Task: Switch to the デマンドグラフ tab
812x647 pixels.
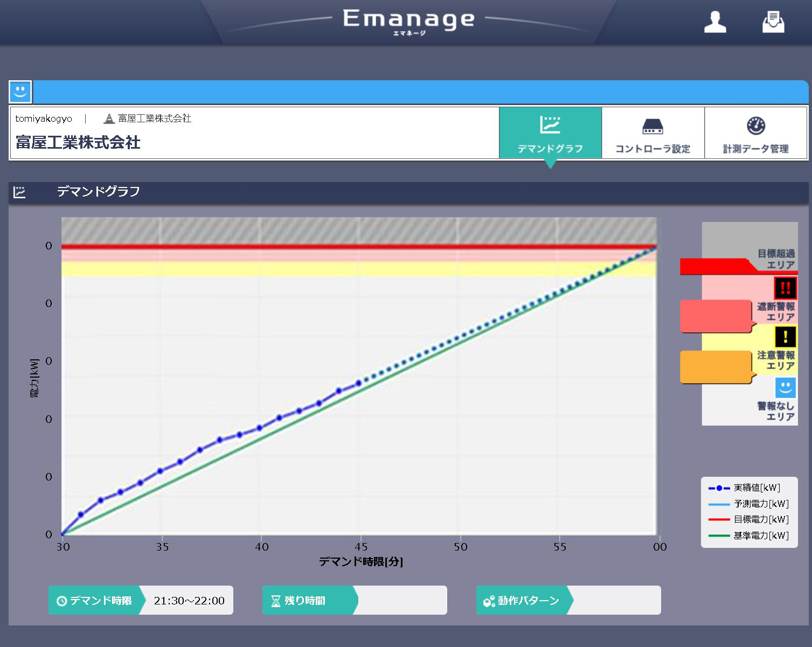Action: pos(550,133)
